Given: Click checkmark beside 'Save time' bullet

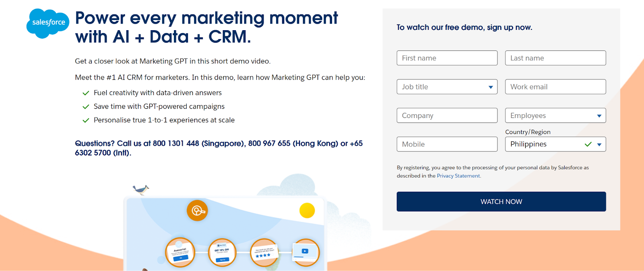Looking at the screenshot, I should pos(86,107).
